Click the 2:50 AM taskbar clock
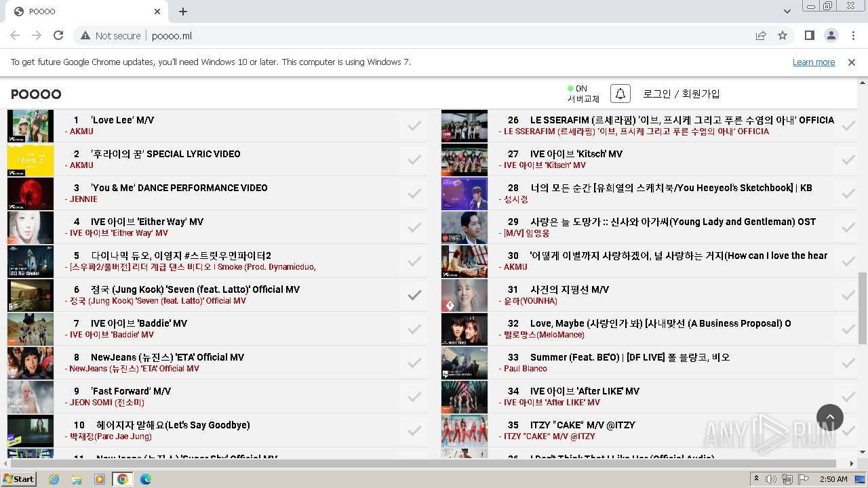 833,479
